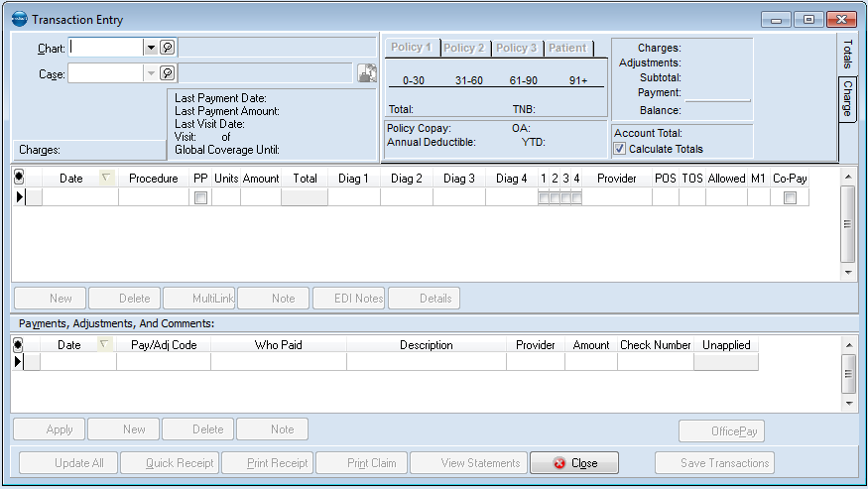Click the Update All button
The width and height of the screenshot is (868, 489).
pos(68,463)
